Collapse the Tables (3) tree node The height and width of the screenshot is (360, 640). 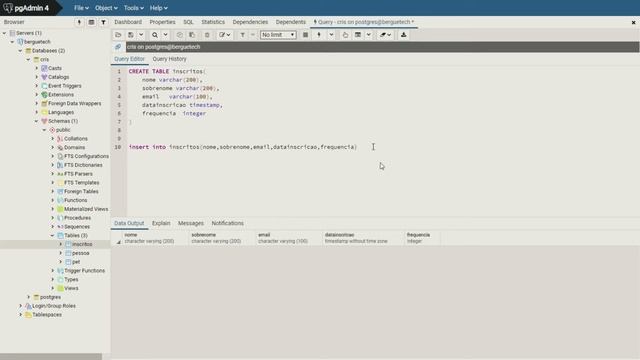52,236
